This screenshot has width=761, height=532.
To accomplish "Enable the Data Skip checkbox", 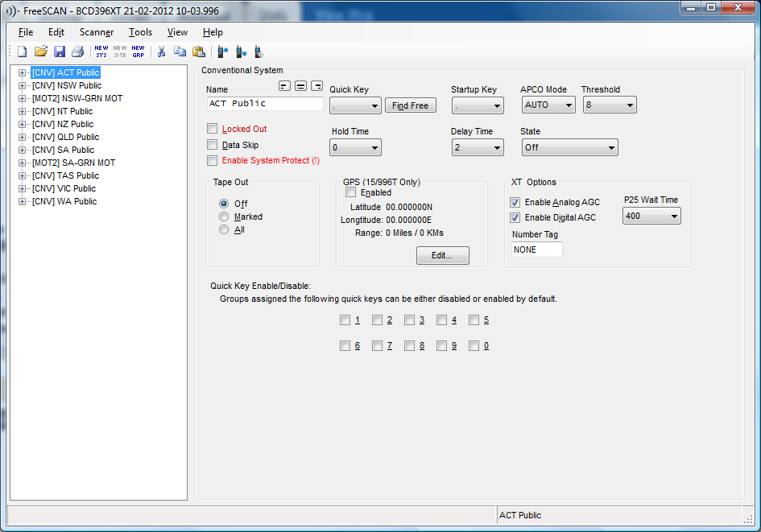I will (x=212, y=144).
